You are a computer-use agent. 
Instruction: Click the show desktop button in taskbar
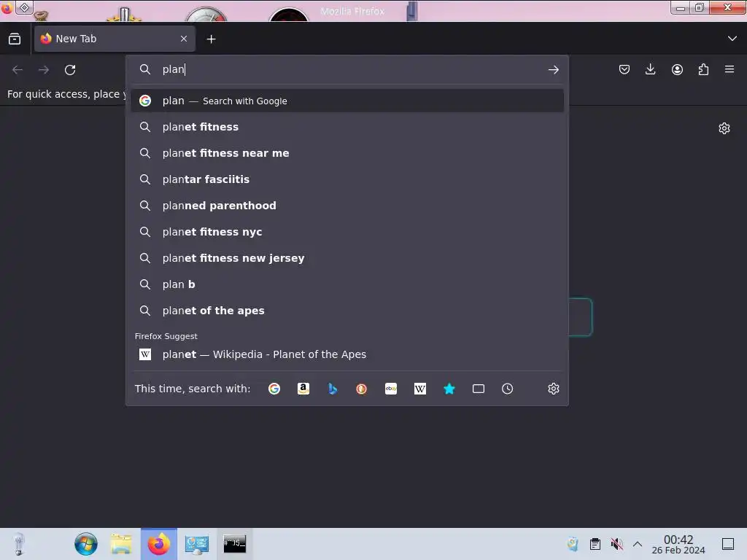point(728,544)
